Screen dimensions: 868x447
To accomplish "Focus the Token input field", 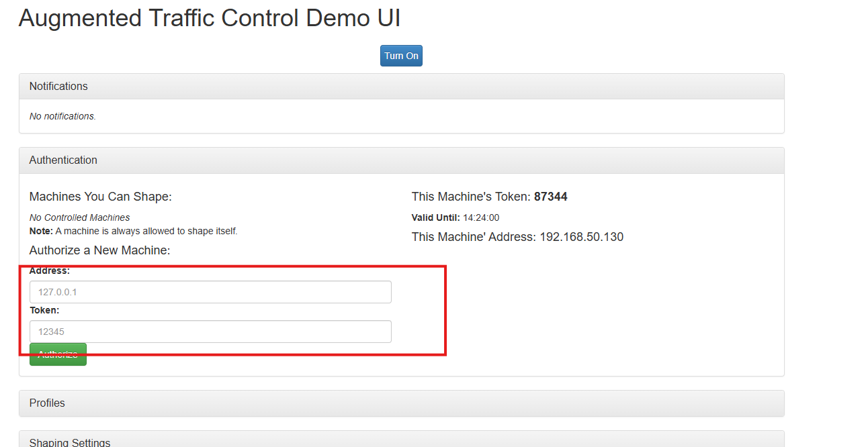I will point(210,332).
